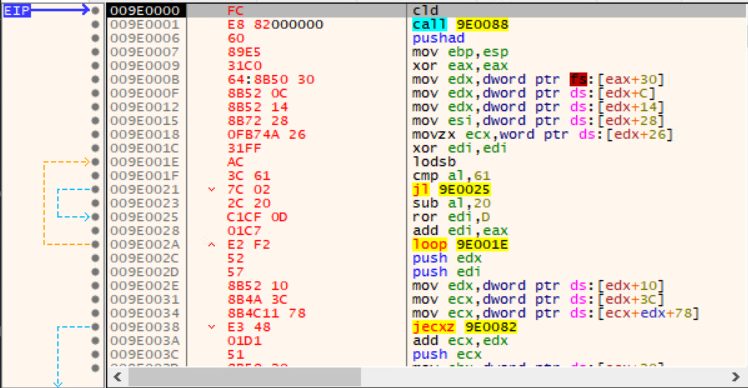Click bytes 8B52 14
This screenshot has width=748, height=388.
258,107
